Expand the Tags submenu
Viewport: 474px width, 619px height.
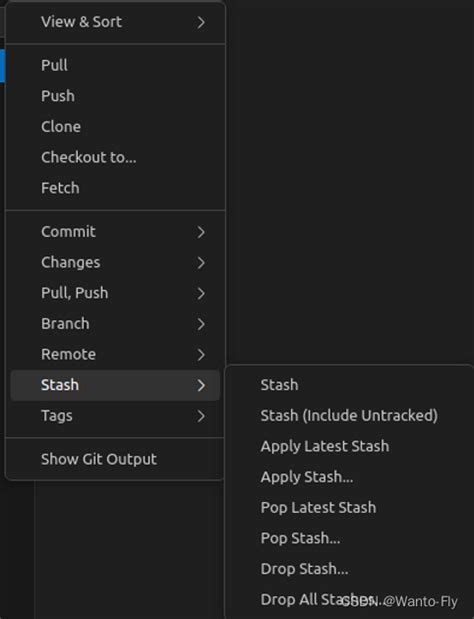(x=115, y=416)
